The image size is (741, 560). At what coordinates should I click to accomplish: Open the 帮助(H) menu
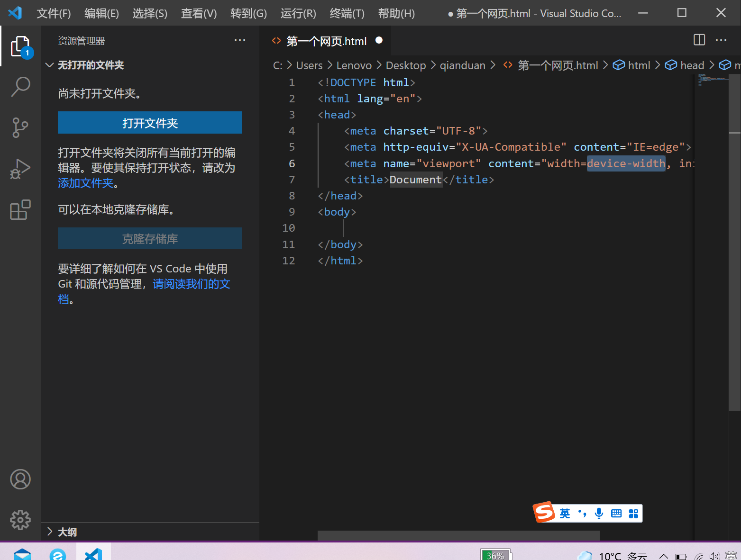point(396,13)
